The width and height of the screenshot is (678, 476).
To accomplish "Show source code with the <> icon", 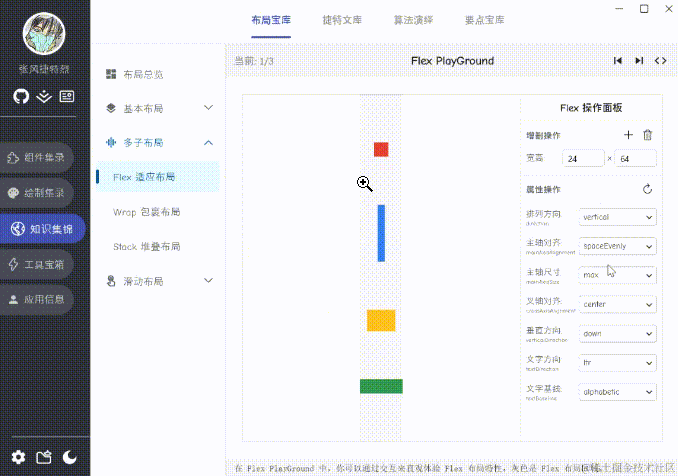I will point(660,61).
